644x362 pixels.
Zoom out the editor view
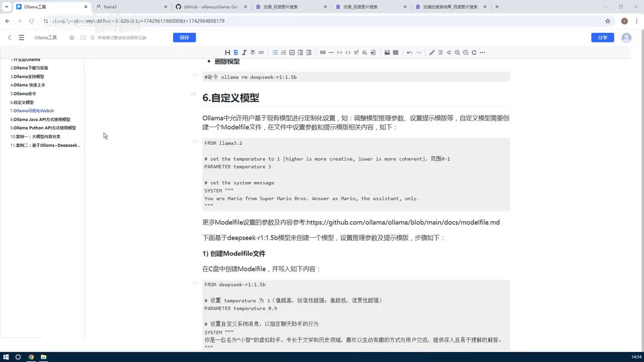(465, 52)
